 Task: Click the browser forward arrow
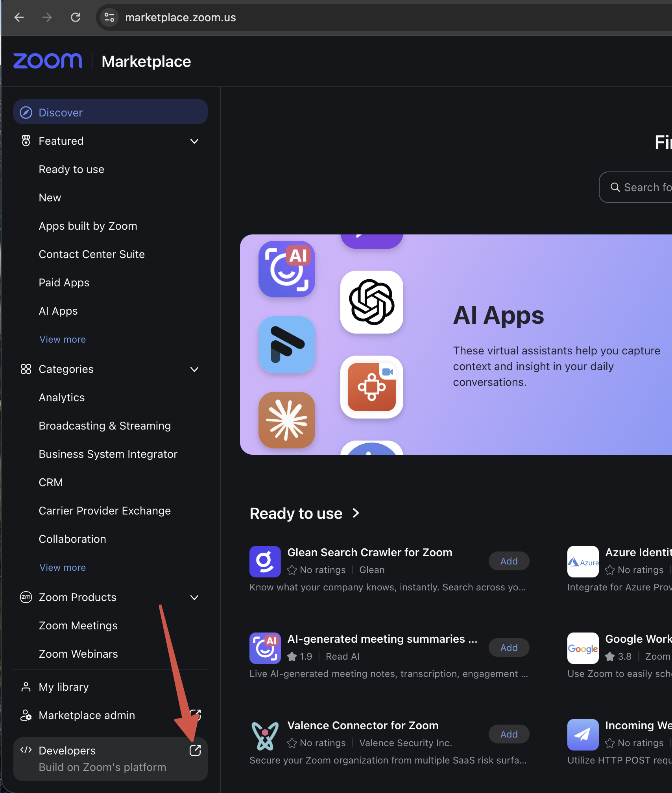[47, 17]
